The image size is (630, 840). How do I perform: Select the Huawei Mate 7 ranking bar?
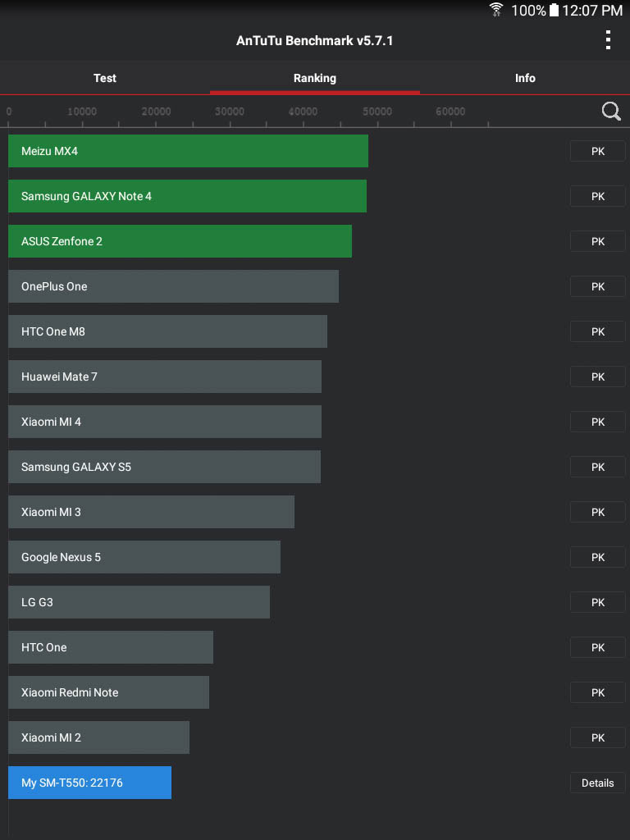(x=165, y=377)
